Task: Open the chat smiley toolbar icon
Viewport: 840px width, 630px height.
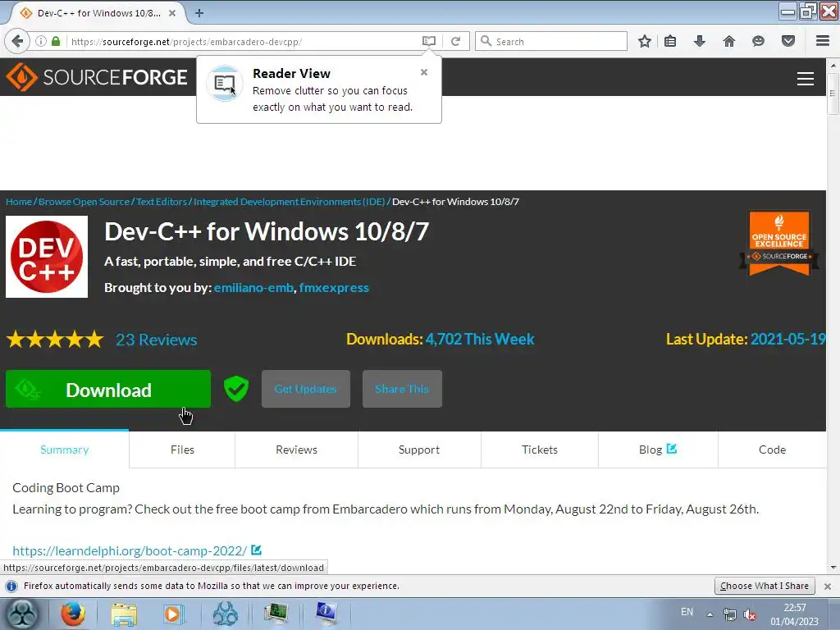Action: click(x=758, y=41)
